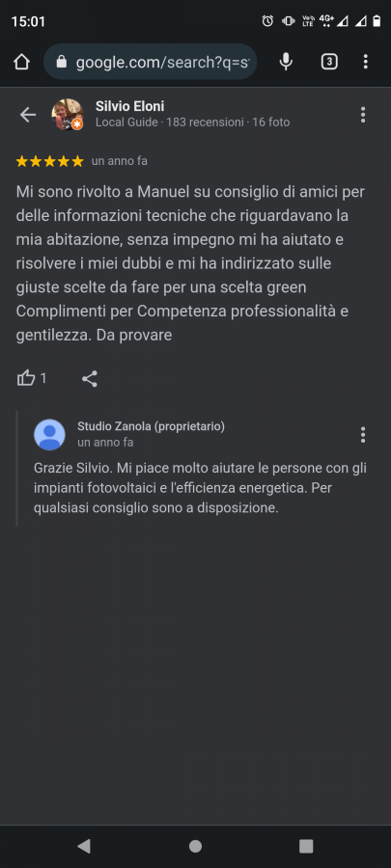391x868 pixels.
Task: Share the review via share icon
Action: [x=90, y=379]
